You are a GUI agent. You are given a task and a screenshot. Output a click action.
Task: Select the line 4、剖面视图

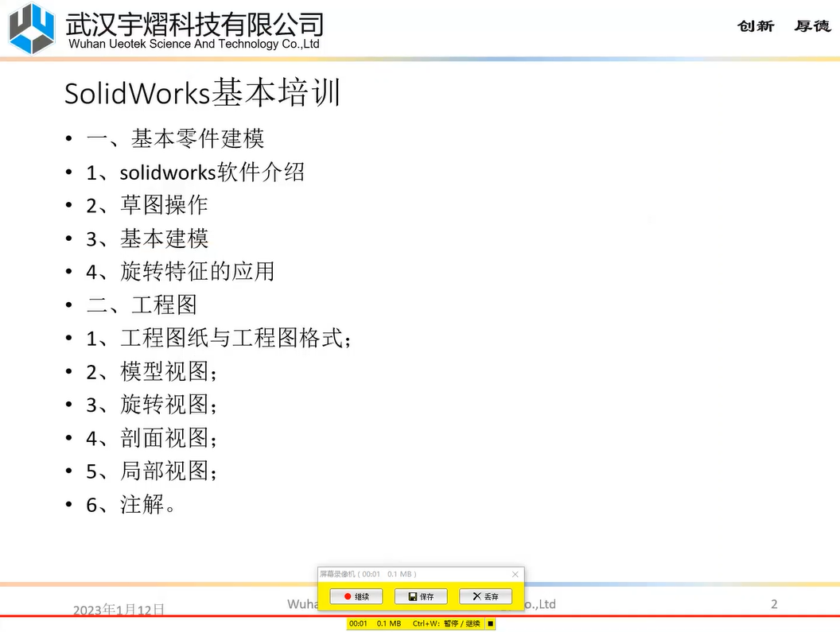[x=152, y=438]
